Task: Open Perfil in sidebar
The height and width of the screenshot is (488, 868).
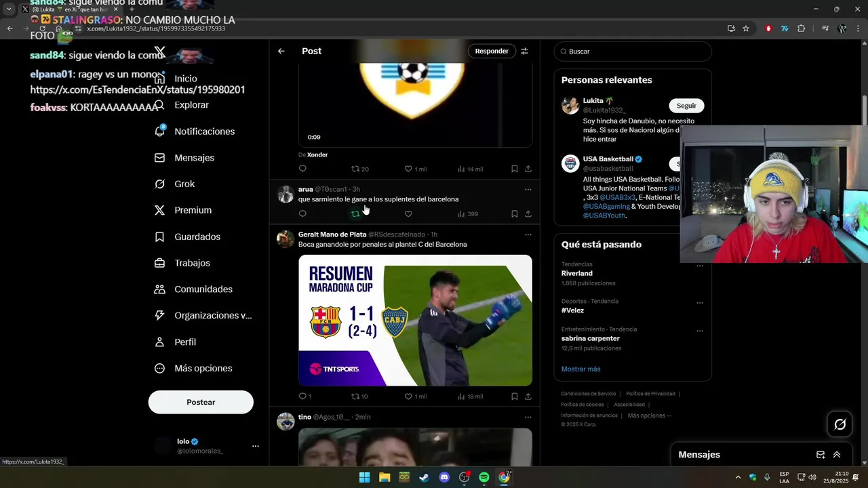Action: [175, 342]
